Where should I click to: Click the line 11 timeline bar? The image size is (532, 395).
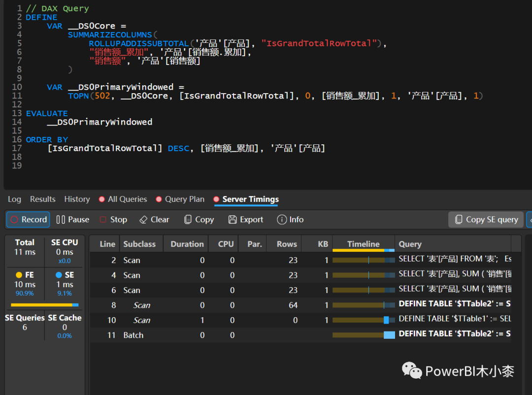tap(364, 335)
